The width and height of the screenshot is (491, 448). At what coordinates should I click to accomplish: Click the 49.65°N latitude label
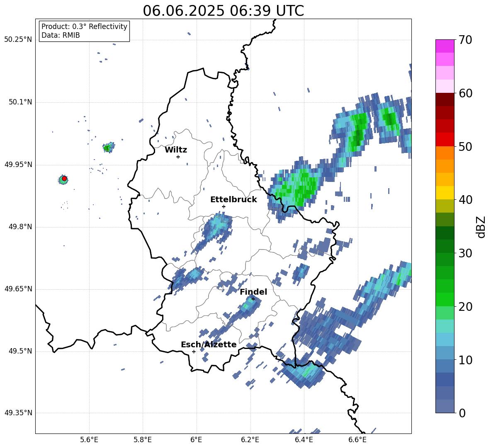tap(18, 289)
